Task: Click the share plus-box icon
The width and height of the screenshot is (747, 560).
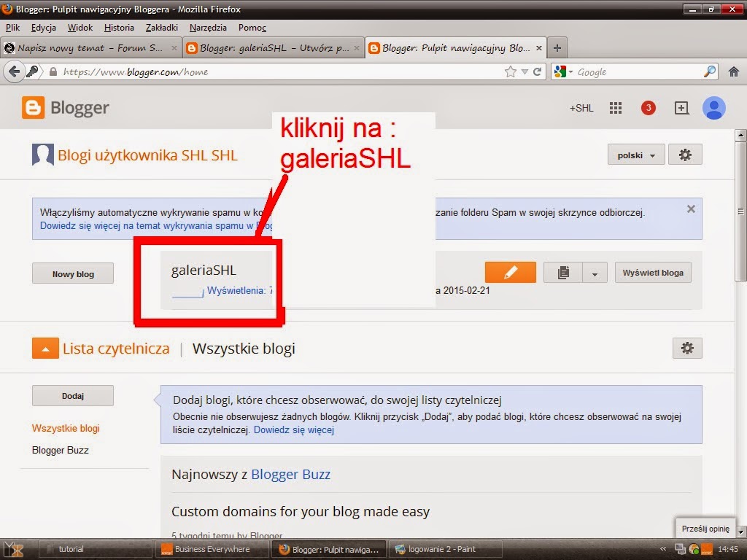Action: (682, 108)
